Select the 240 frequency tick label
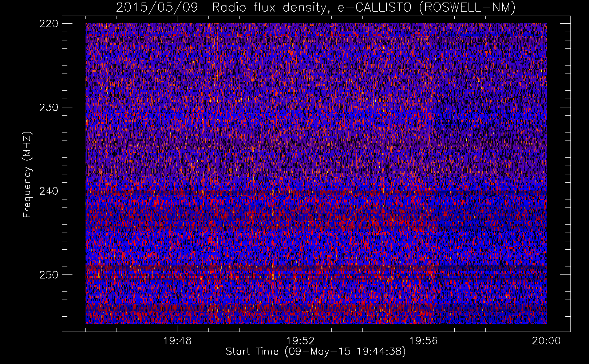The width and height of the screenshot is (589, 364). [48, 191]
